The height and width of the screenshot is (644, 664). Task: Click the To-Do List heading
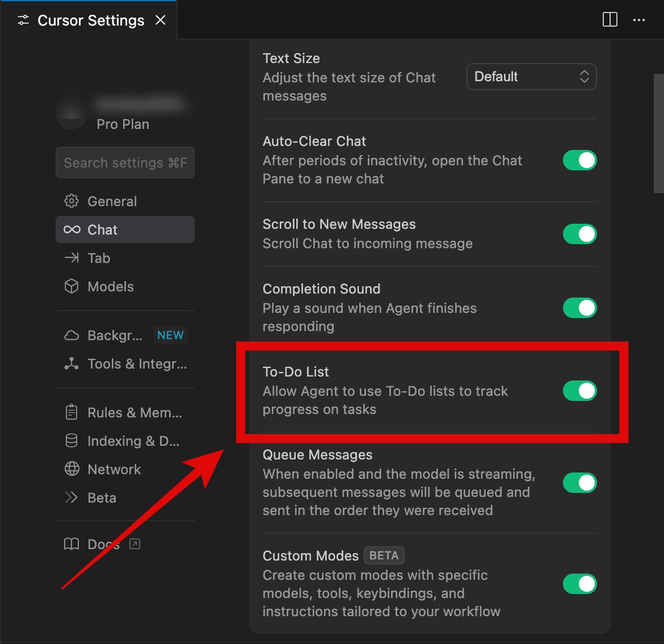click(x=296, y=371)
